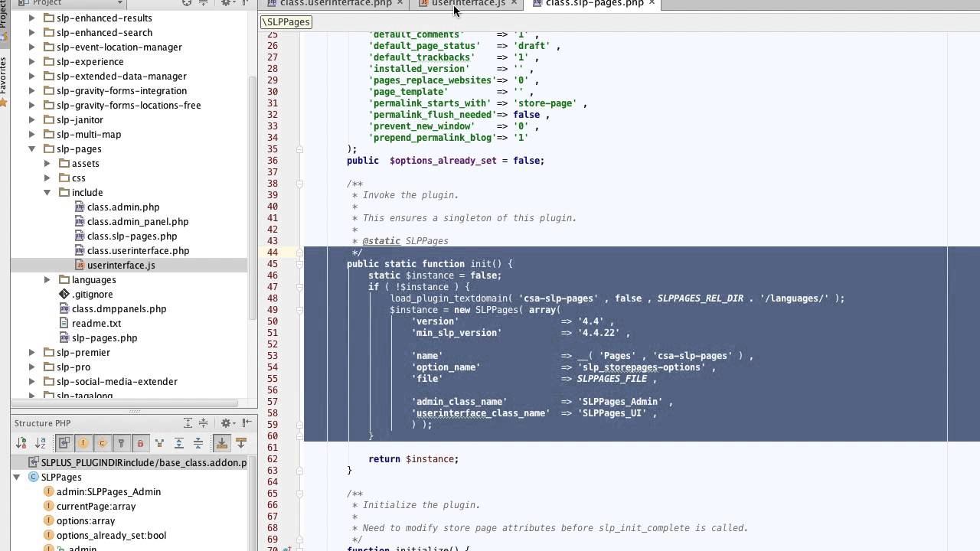The width and height of the screenshot is (980, 551).
Task: Click PHP icon of slp-pages.php
Action: tap(65, 337)
